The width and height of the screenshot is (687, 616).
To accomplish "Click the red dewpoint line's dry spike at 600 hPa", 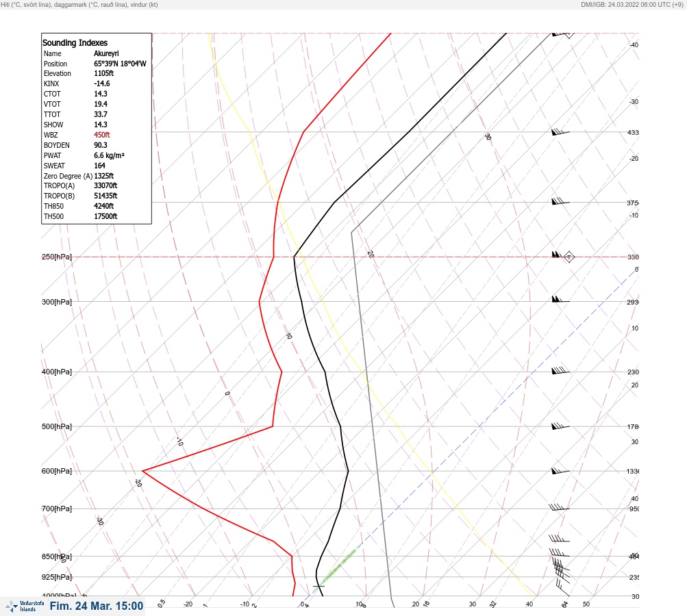I will [143, 471].
